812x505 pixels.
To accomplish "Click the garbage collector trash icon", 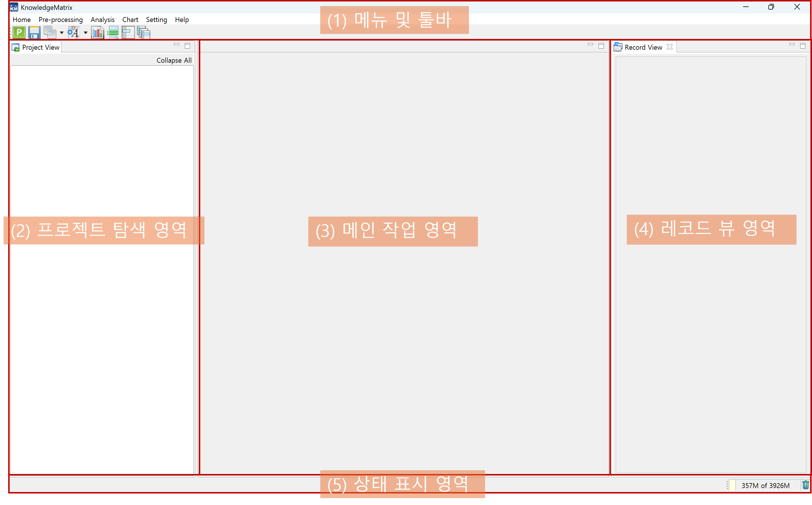I will [806, 485].
